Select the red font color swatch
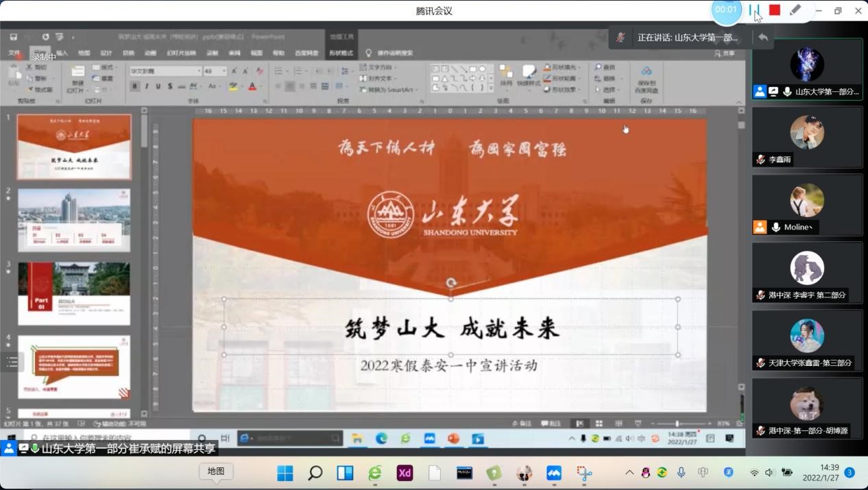 pyautogui.click(x=252, y=86)
